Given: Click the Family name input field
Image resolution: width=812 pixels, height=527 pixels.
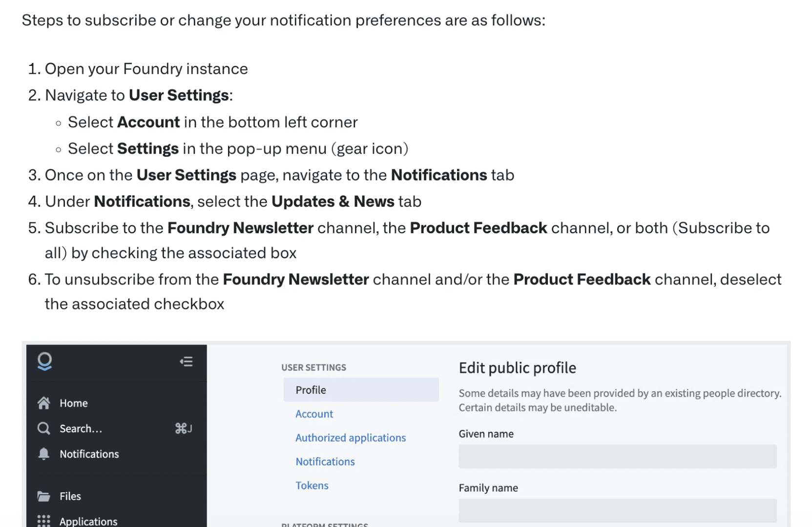Looking at the screenshot, I should point(617,510).
